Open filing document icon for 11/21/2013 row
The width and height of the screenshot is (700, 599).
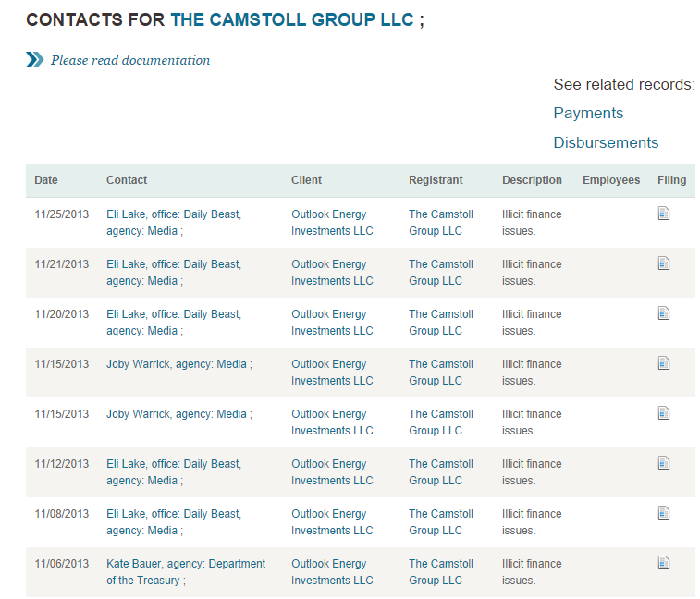pyautogui.click(x=664, y=263)
